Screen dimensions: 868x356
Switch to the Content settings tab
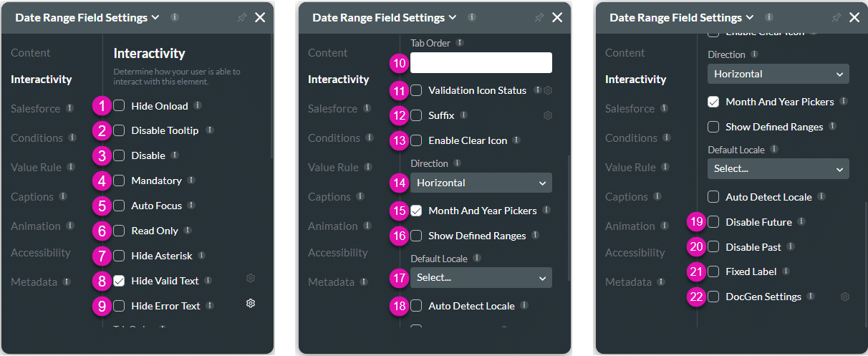31,53
